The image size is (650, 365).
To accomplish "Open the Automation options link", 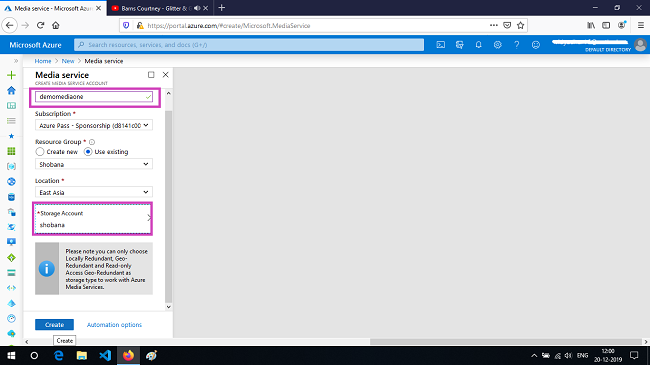I will click(x=114, y=325).
